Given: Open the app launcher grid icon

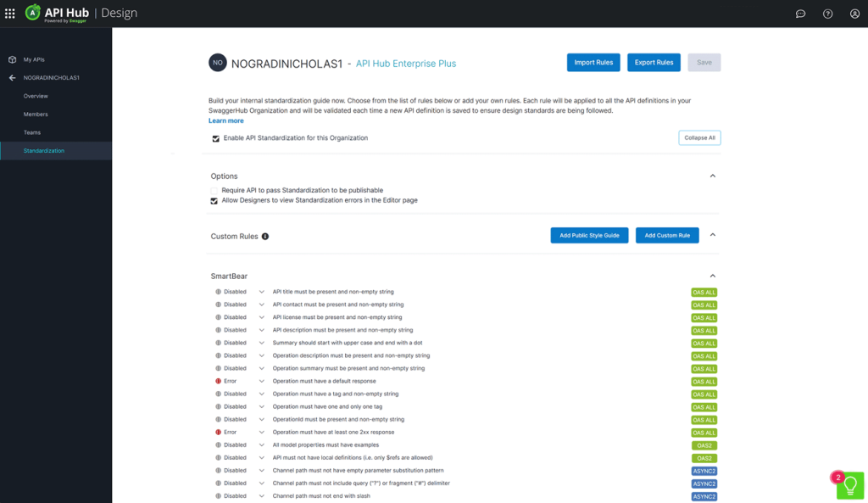Looking at the screenshot, I should coord(10,14).
